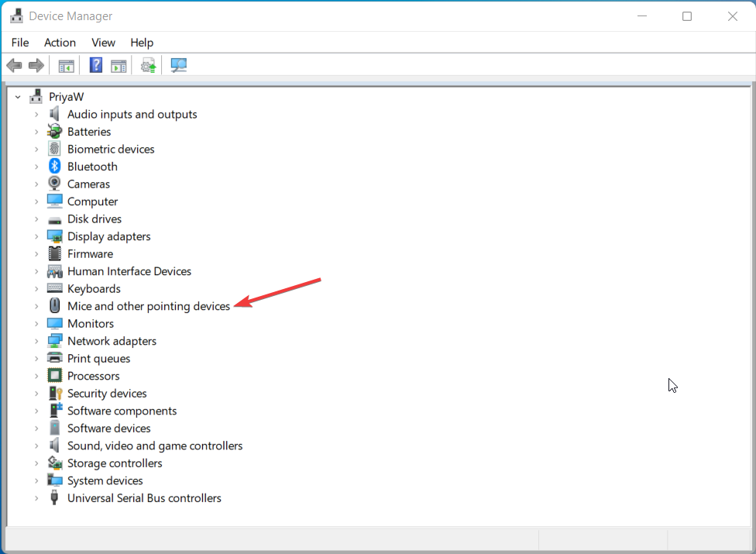
Task: Click the Mice and other pointing devices icon
Action: point(55,305)
